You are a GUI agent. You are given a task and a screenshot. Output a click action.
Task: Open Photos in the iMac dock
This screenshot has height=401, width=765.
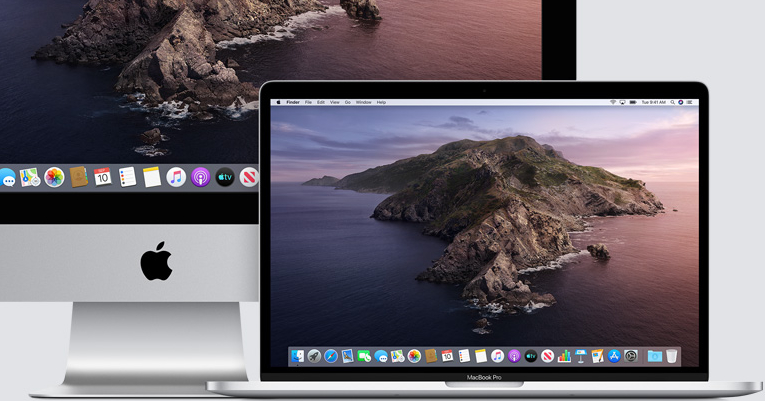pyautogui.click(x=54, y=177)
